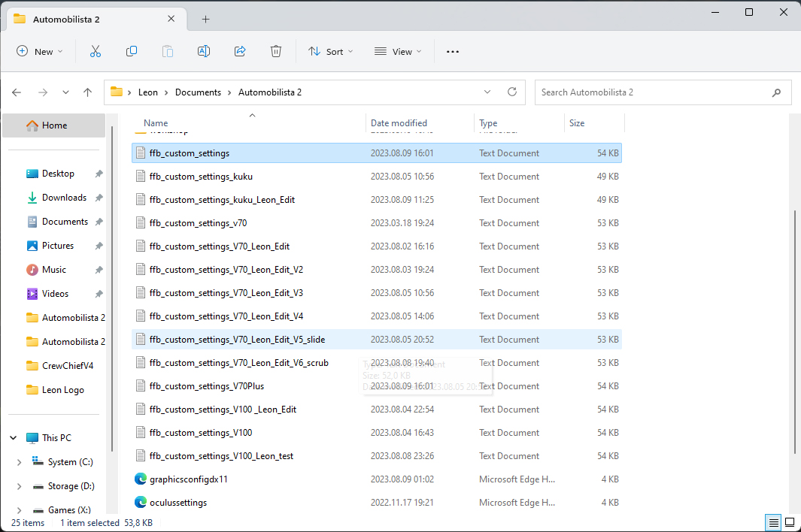Click the New button
Screen dimensions: 801x532
tap(40, 51)
